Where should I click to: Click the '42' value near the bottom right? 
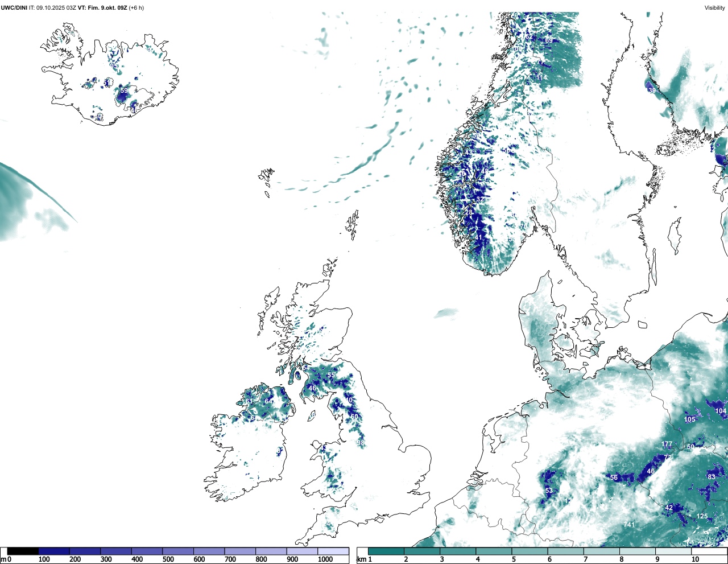tap(669, 508)
